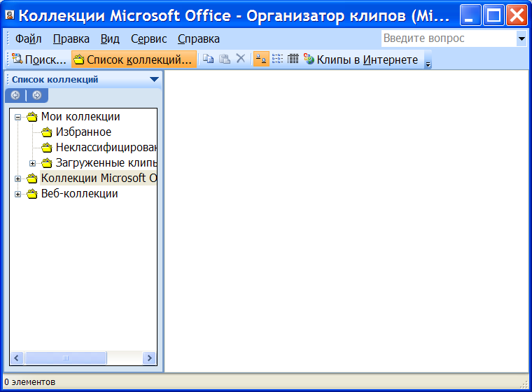Click the horizontal scrollbar thumb

(x=66, y=358)
